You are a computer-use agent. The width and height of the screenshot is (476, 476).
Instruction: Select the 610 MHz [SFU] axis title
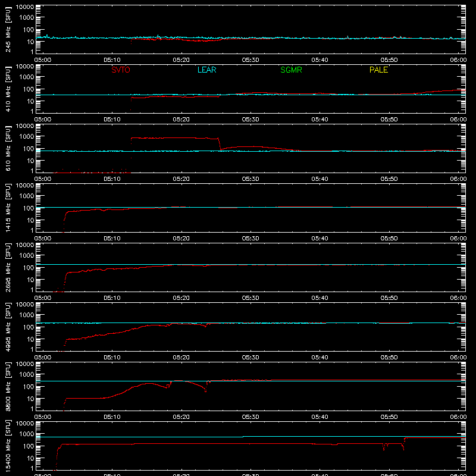pos(8,148)
